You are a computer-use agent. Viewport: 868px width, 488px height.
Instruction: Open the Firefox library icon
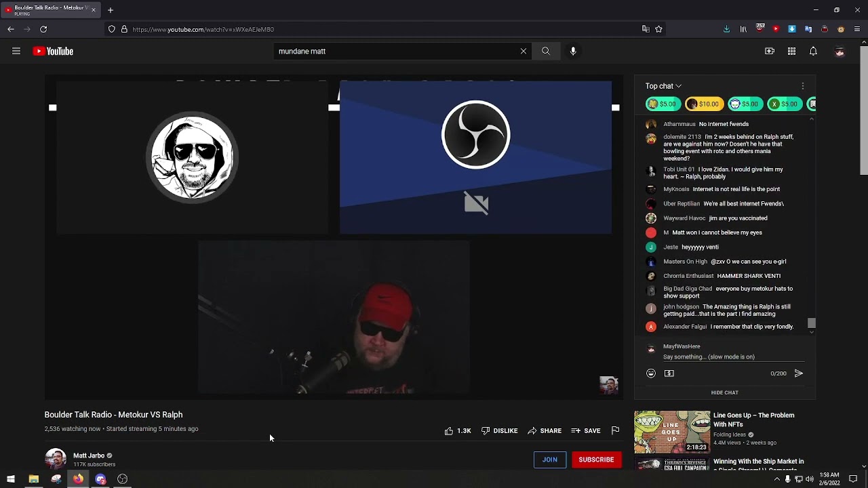pyautogui.click(x=743, y=29)
